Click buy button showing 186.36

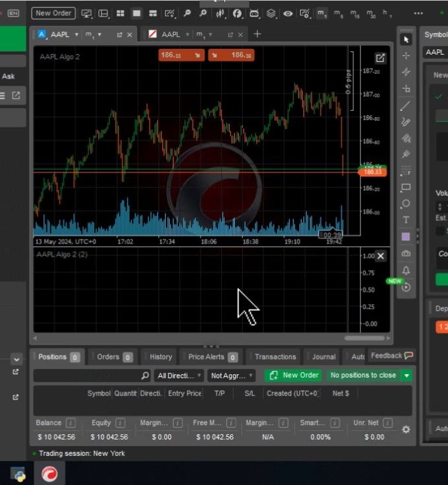(x=232, y=55)
